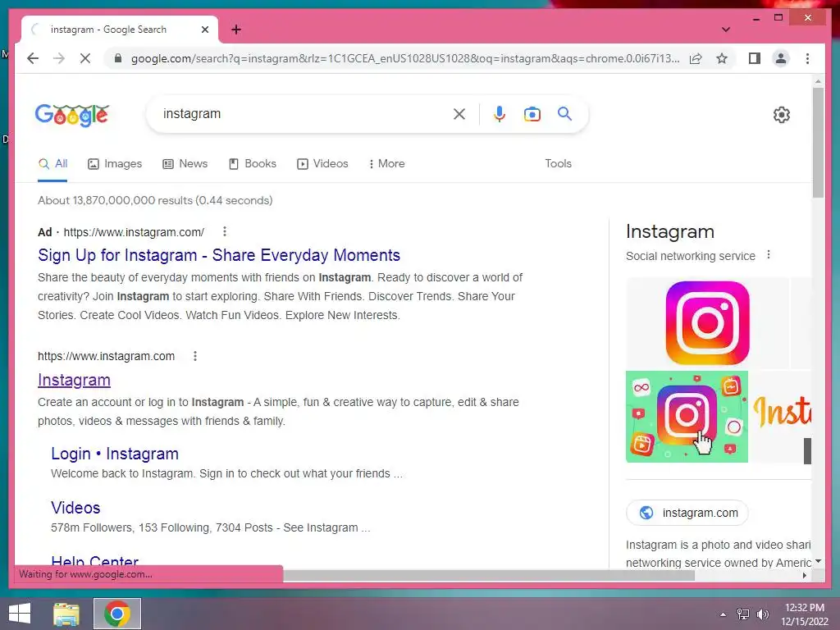Screen dimensions: 840x630
Task: Click horizontal scrollbar right arrow
Action: coord(804,575)
